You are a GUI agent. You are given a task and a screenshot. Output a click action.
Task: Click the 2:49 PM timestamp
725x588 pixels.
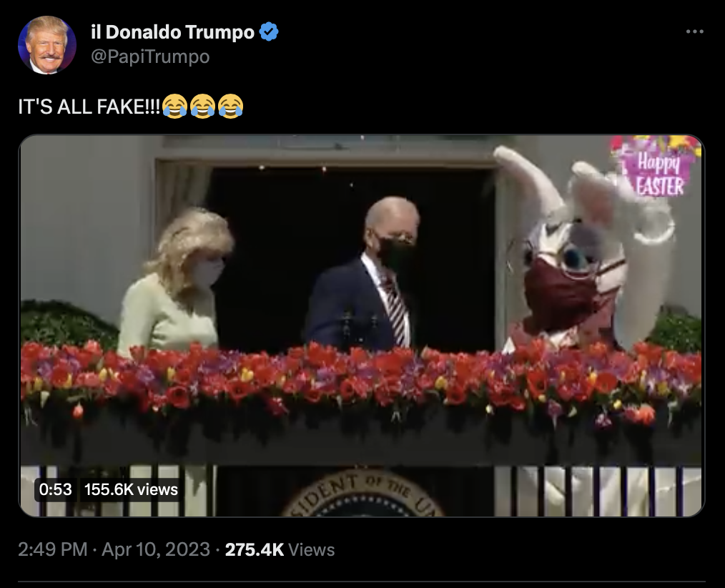pos(53,549)
